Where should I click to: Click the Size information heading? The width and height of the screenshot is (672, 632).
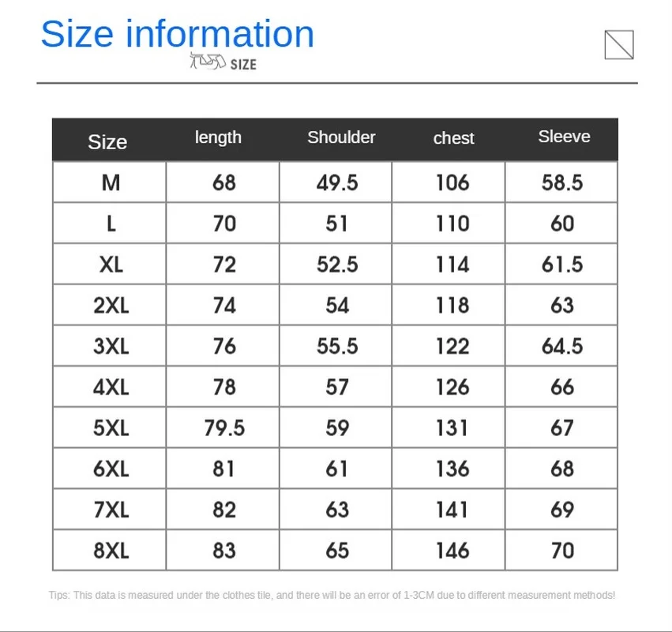178,34
